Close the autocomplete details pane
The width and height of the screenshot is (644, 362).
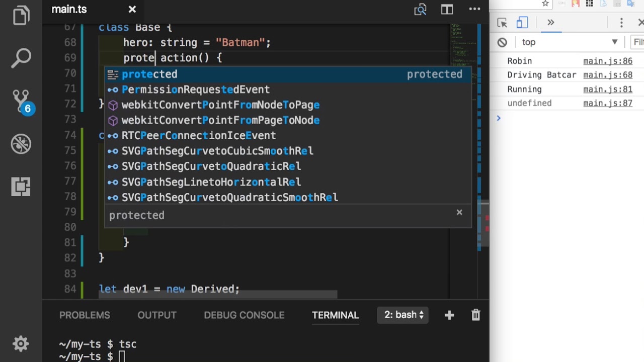pos(459,212)
